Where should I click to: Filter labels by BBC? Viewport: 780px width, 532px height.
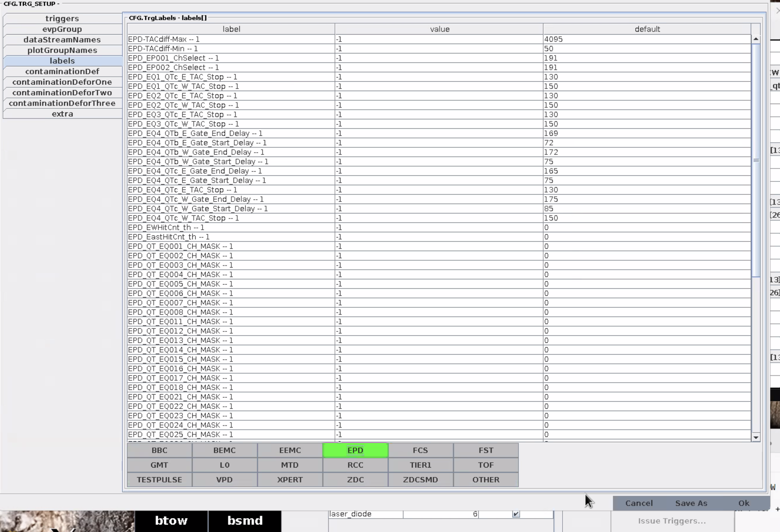tap(160, 450)
